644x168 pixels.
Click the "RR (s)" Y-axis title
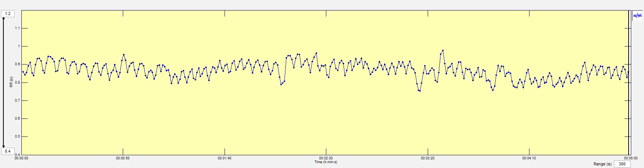tap(12, 82)
